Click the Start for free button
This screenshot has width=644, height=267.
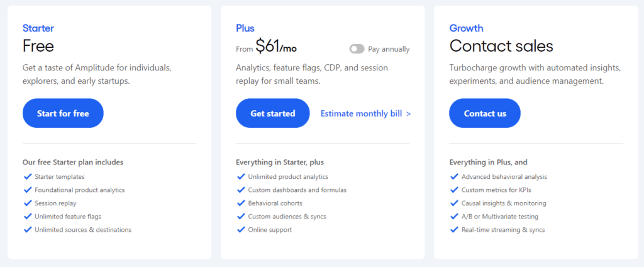tap(63, 113)
